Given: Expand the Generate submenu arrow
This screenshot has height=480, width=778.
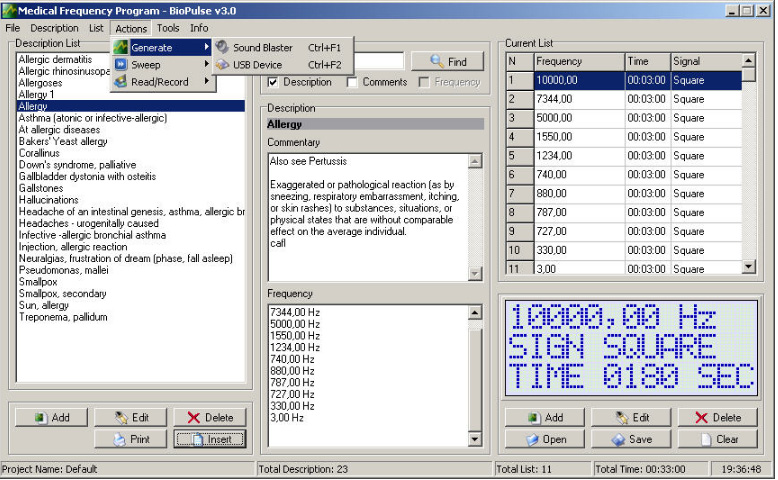Looking at the screenshot, I should pyautogui.click(x=207, y=47).
